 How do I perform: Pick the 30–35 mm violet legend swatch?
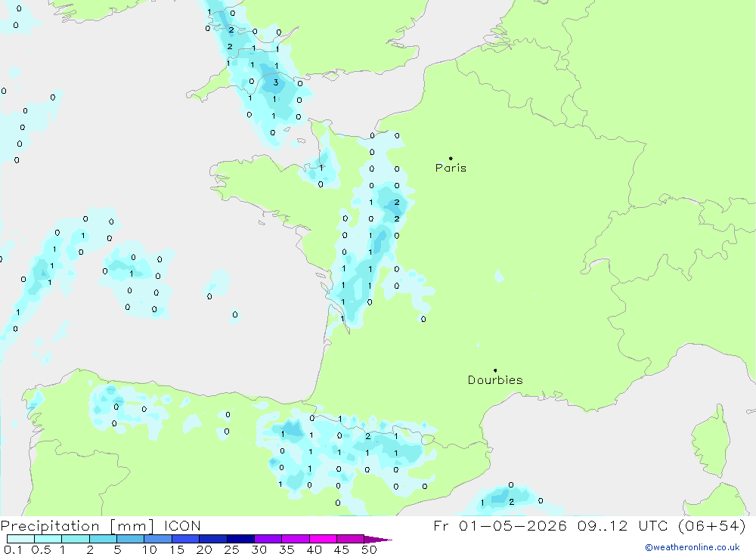tap(268, 539)
